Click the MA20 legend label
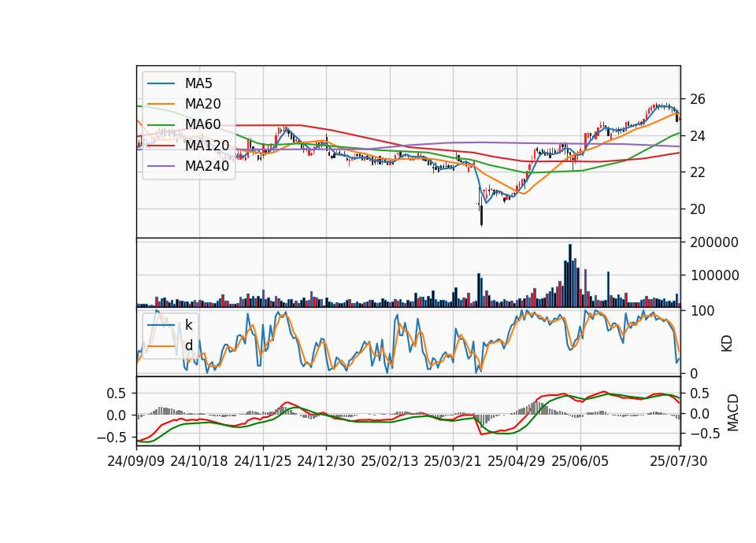The height and width of the screenshot is (543, 756). coord(202,104)
